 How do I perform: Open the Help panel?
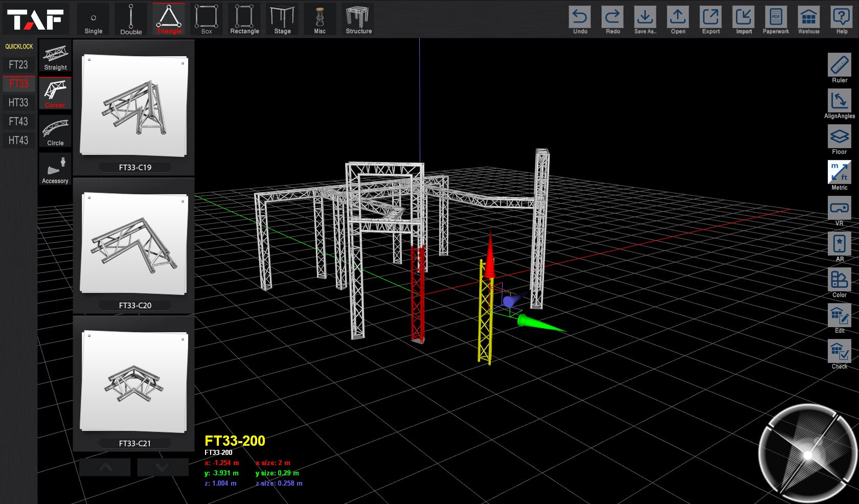pos(842,20)
